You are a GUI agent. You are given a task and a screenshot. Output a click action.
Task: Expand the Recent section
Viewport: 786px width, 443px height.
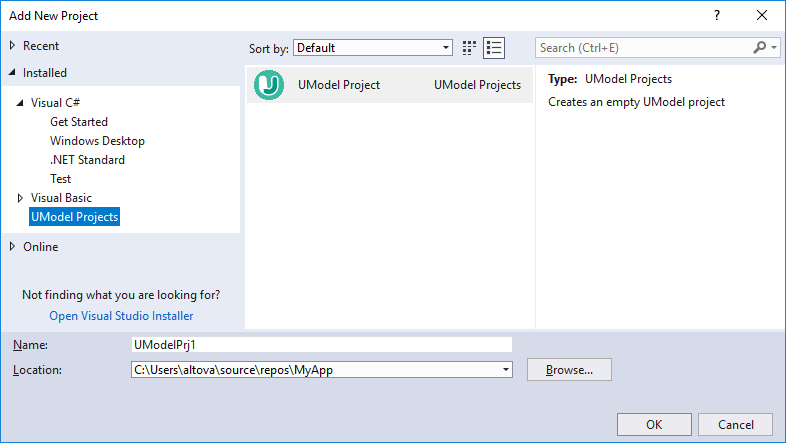point(12,46)
